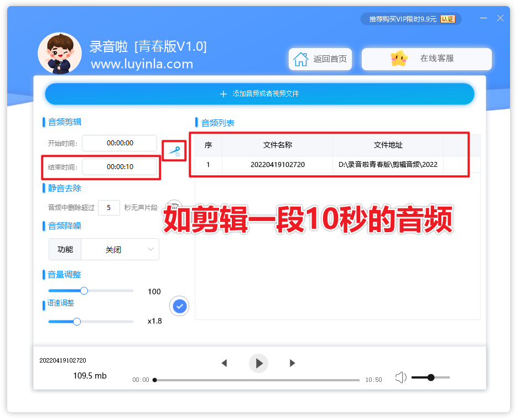
Task: Click the player filename 20220419102720 label
Action: 63,360
